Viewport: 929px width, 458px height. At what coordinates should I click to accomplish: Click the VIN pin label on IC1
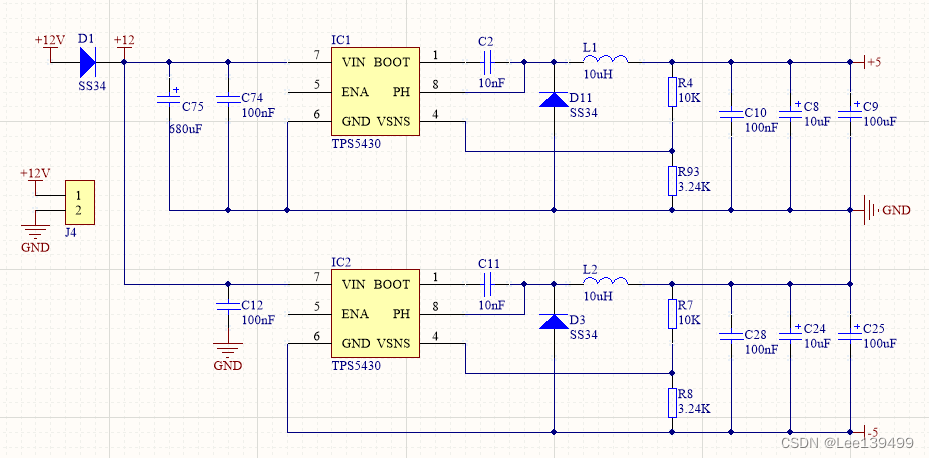pos(354,62)
